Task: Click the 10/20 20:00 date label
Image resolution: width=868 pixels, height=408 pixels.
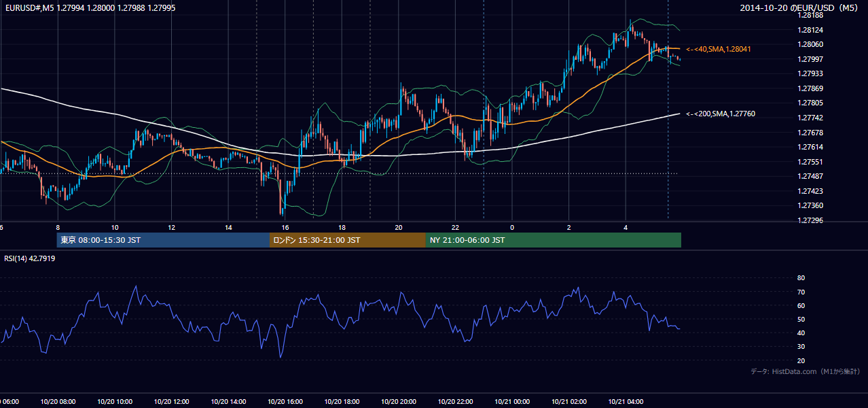Action: pos(399,402)
